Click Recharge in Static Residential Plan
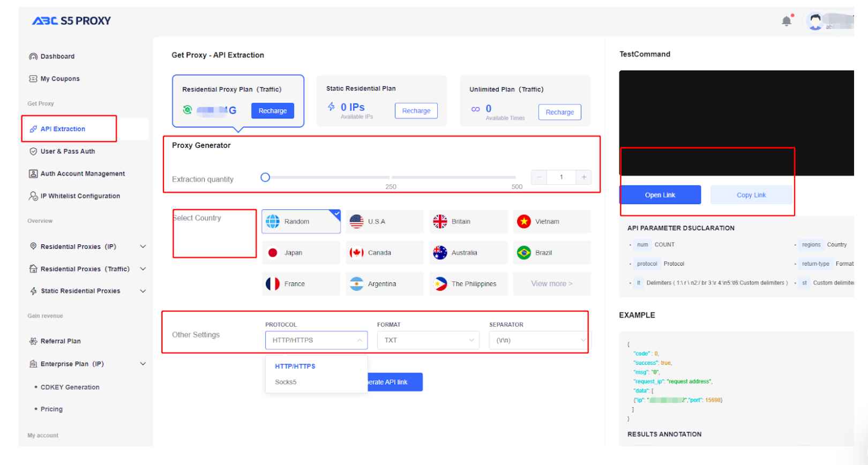The width and height of the screenshot is (868, 465). tap(416, 111)
